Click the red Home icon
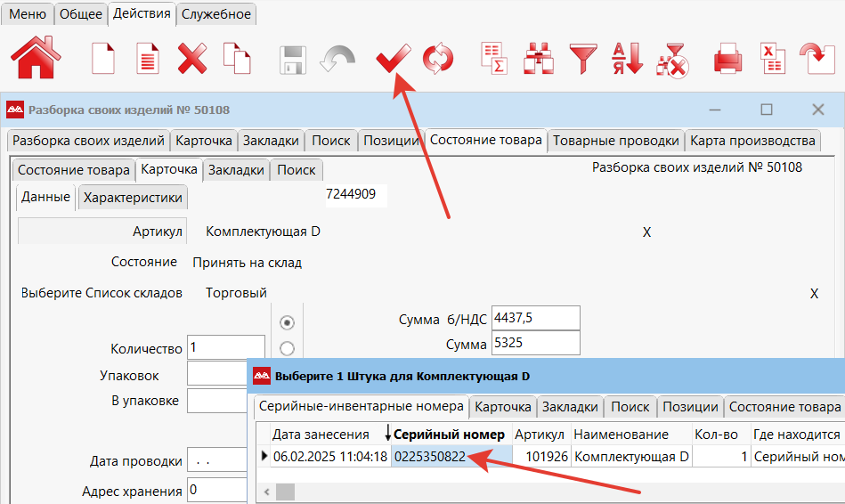Viewport: 845px width, 504px height. point(36,59)
